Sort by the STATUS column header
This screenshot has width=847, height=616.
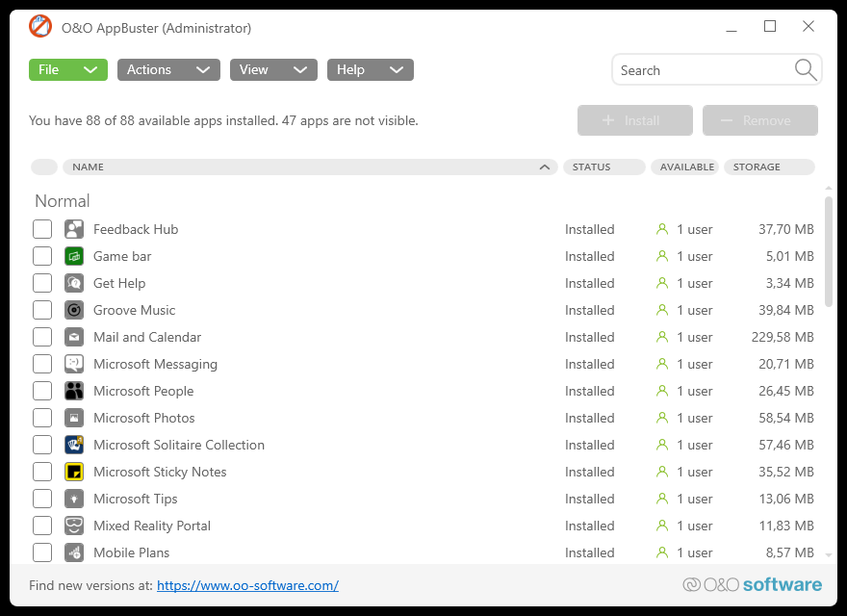(603, 167)
